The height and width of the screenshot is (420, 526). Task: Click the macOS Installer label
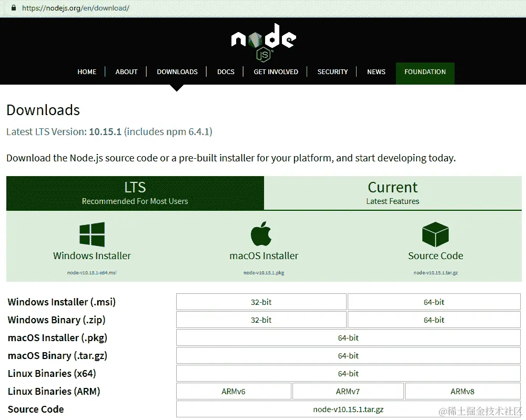[x=264, y=256]
